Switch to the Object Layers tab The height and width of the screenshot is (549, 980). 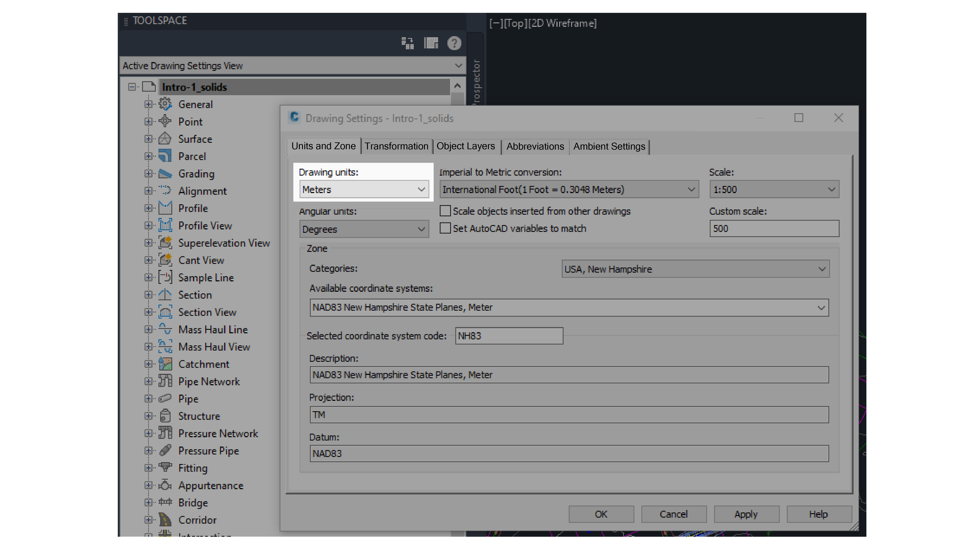(x=465, y=146)
